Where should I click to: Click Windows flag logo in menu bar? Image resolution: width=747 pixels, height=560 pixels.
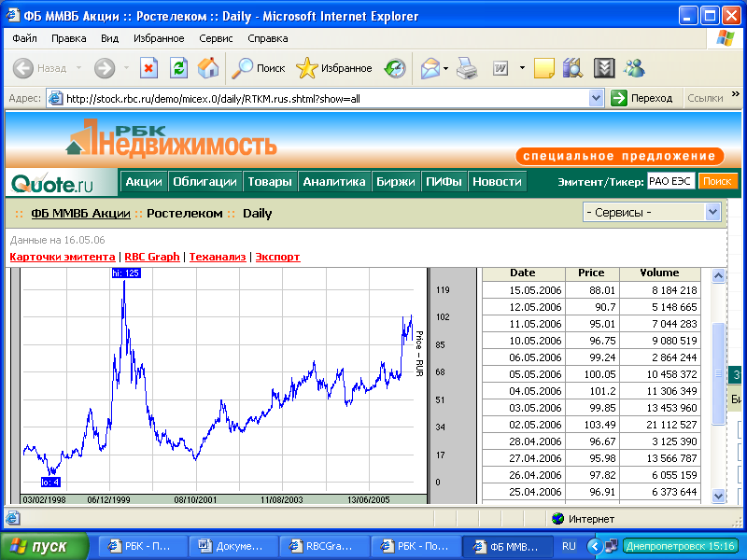tap(725, 38)
